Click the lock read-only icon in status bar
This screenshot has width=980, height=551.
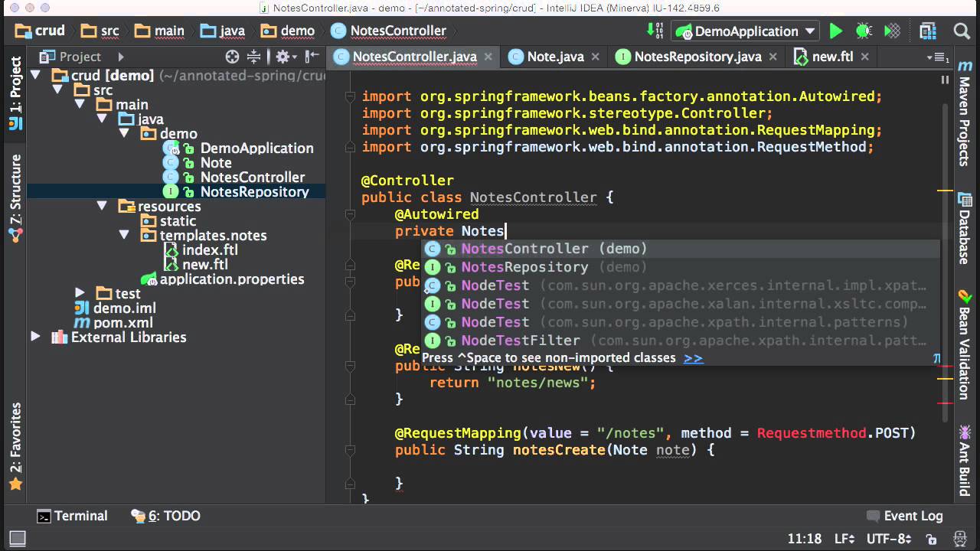pyautogui.click(x=931, y=539)
